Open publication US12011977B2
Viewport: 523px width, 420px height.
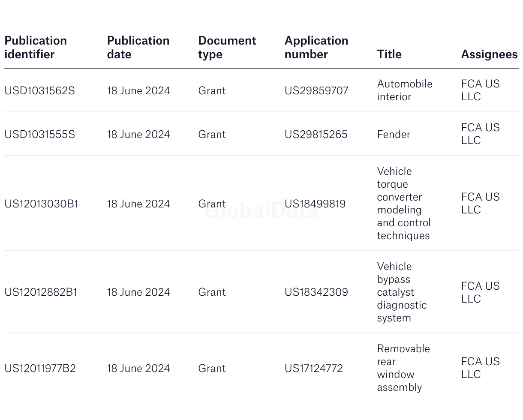pyautogui.click(x=40, y=369)
